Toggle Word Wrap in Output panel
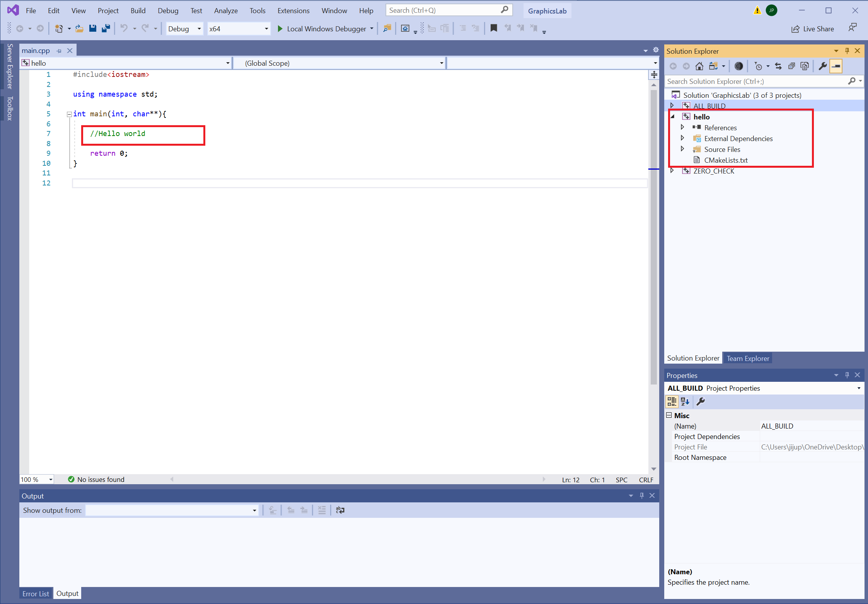 point(340,510)
